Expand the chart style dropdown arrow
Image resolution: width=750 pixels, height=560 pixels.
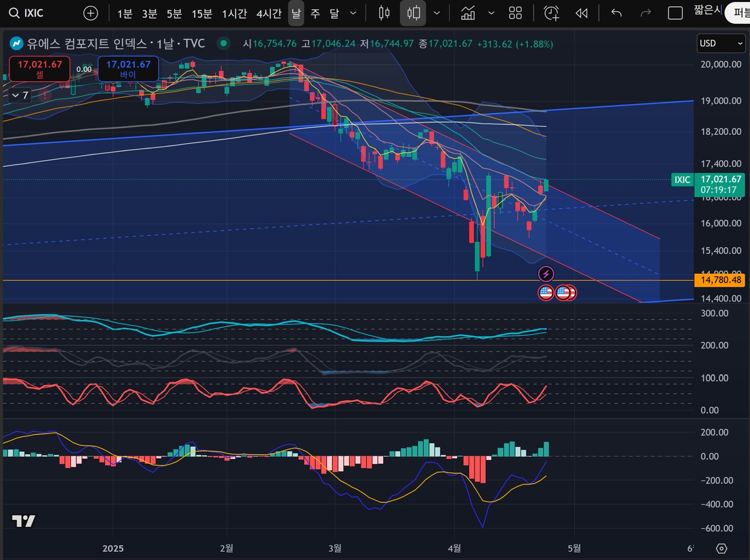pyautogui.click(x=436, y=12)
